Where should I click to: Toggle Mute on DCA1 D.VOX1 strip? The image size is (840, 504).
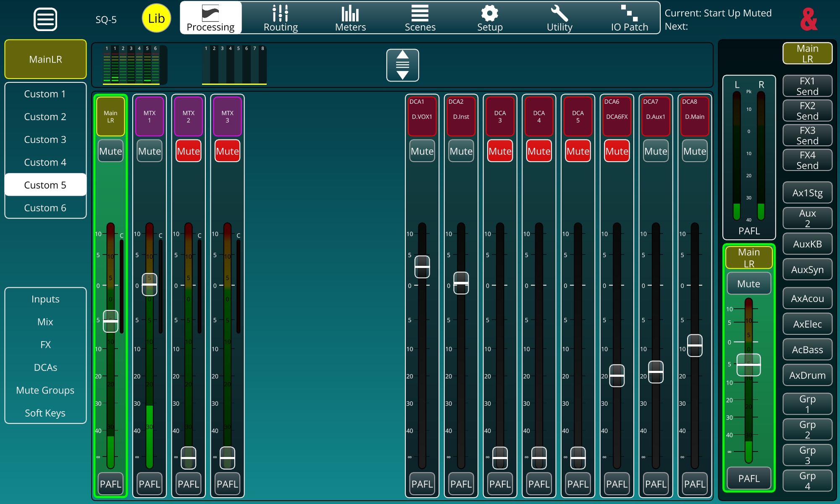[422, 151]
